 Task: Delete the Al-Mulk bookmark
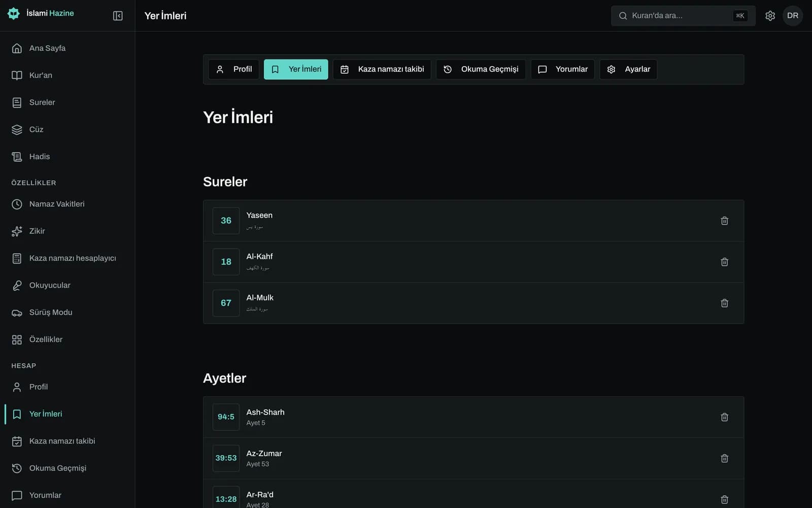(724, 303)
